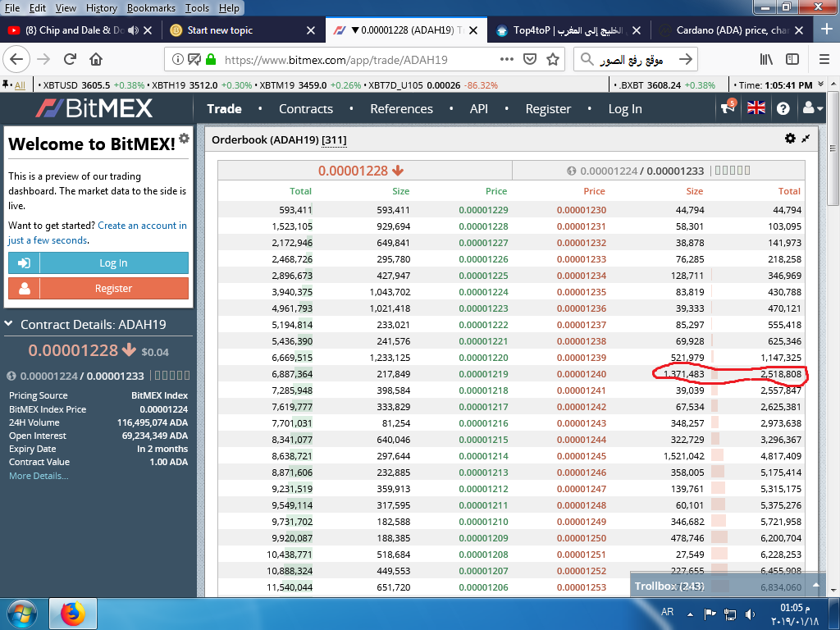The height and width of the screenshot is (630, 840).
Task: Expand the Trollbox chat panel
Action: point(816,586)
